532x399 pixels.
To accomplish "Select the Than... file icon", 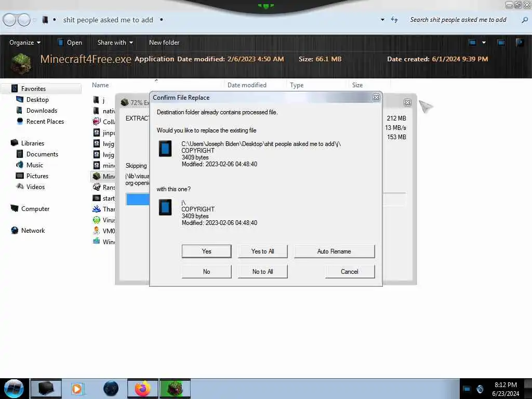I will 96,209.
